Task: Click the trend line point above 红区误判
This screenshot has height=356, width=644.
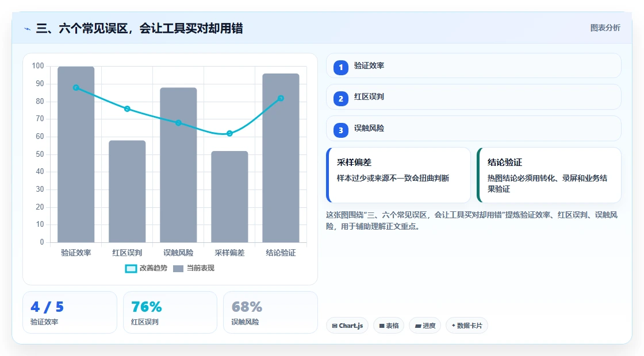Action: coord(127,109)
